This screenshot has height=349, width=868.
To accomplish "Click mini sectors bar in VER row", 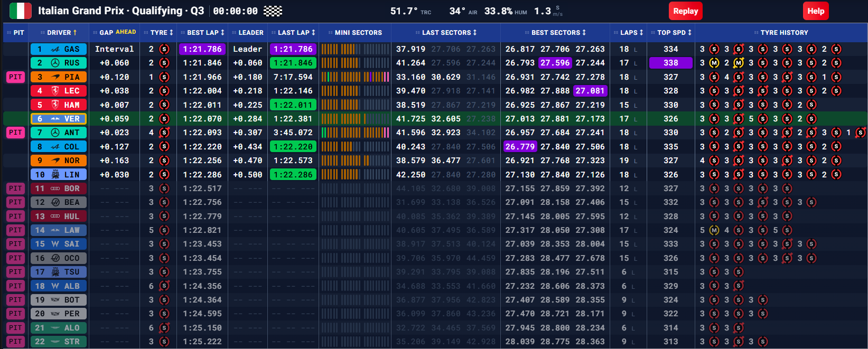I will (x=355, y=119).
